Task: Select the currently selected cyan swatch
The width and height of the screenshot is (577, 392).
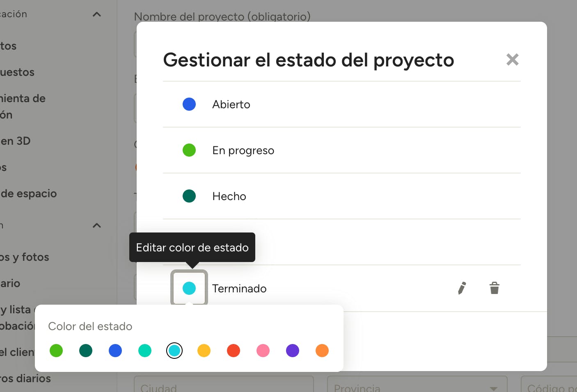Action: [x=174, y=351]
